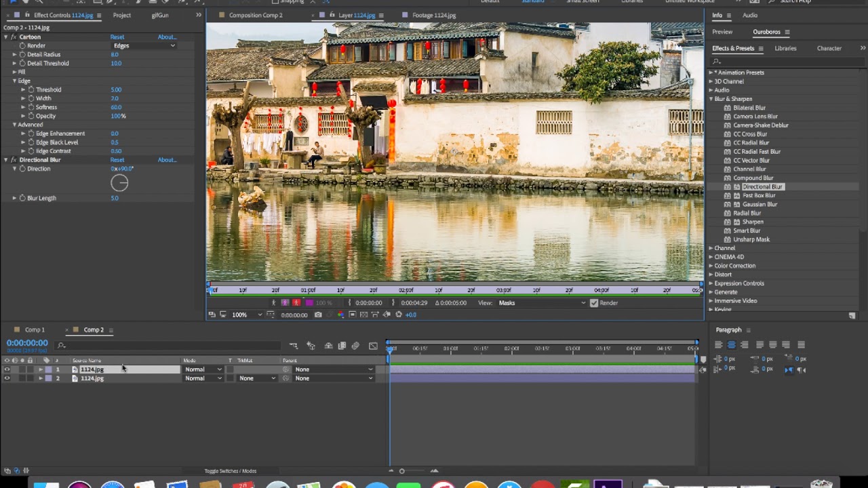Disable the Directional Blur fx toggle

click(14, 160)
